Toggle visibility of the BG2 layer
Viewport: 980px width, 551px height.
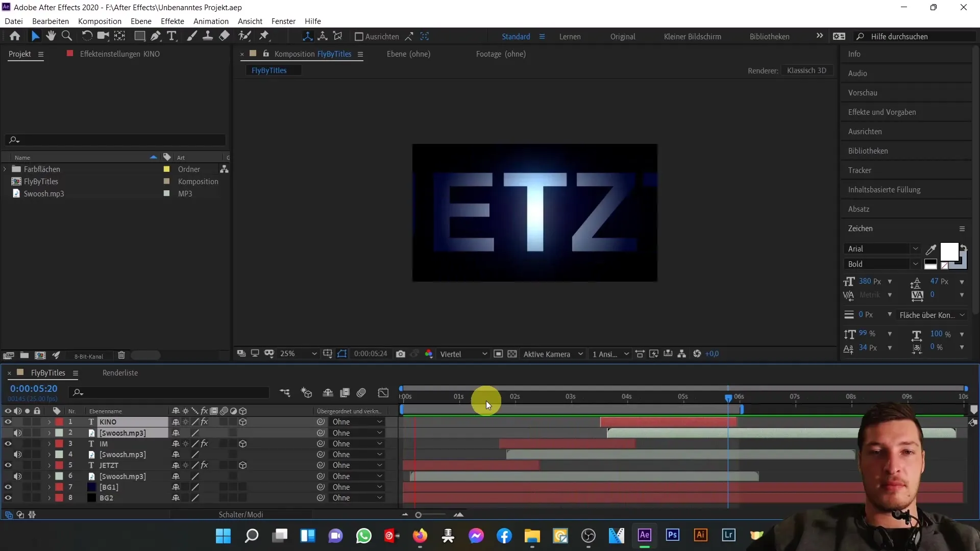(8, 498)
